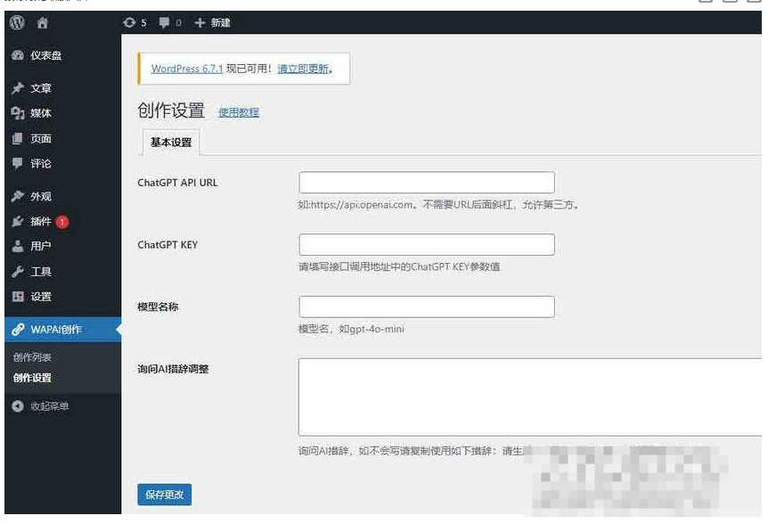
Task: Click 保存更改 save button
Action: [164, 495]
